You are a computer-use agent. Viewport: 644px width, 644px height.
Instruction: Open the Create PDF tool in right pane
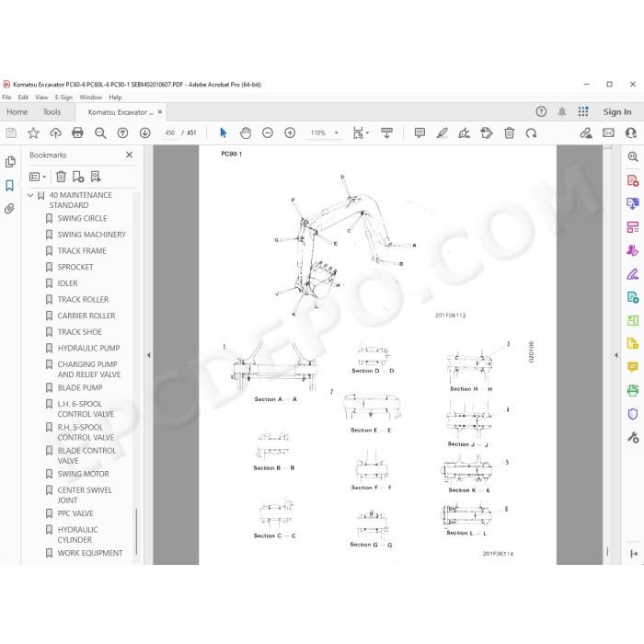[x=633, y=180]
